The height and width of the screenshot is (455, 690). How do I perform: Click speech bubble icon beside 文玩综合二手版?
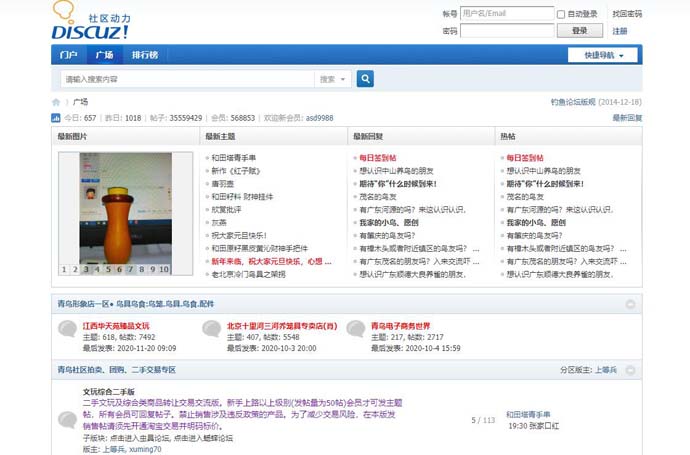coord(67,419)
